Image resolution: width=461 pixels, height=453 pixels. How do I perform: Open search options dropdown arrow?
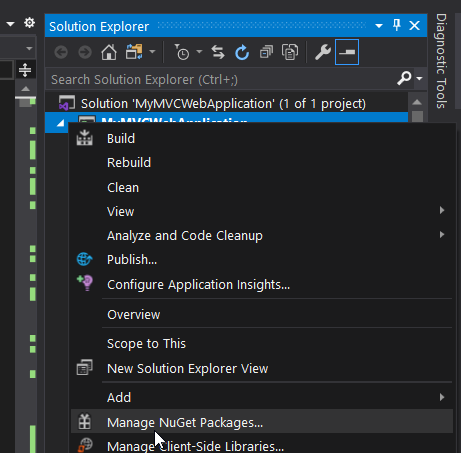[419, 79]
